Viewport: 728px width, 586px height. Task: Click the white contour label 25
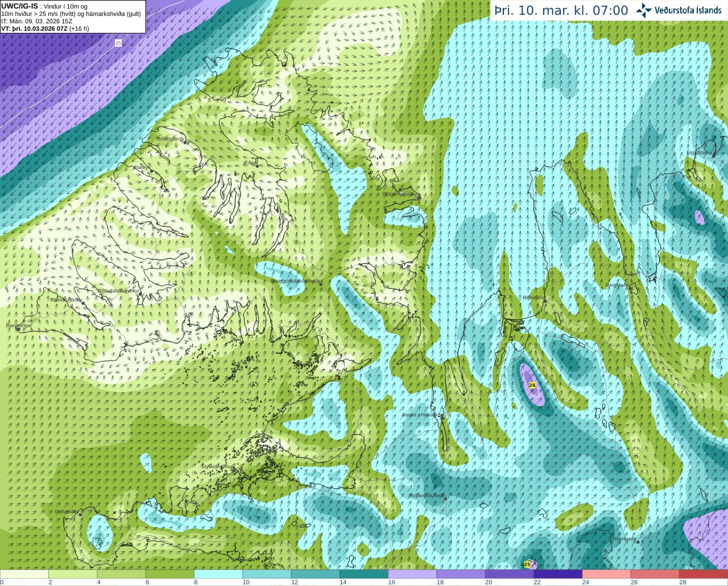(118, 43)
